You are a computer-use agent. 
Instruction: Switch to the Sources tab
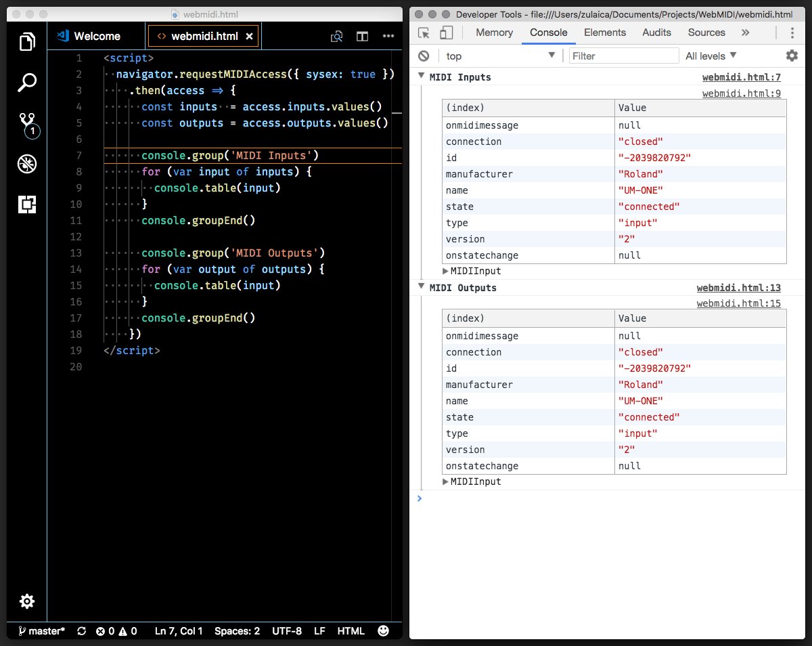coord(706,33)
